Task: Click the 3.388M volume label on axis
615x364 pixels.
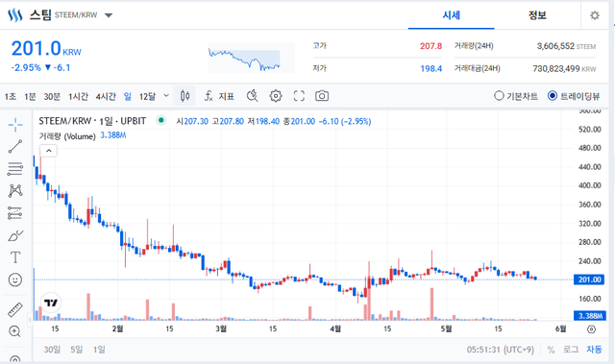Action: click(x=589, y=316)
